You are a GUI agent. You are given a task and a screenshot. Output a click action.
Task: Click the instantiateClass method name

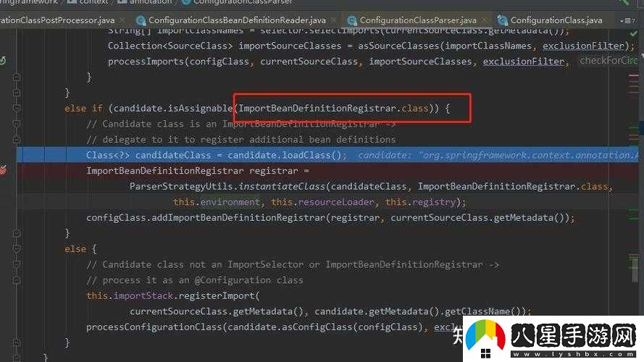point(283,186)
